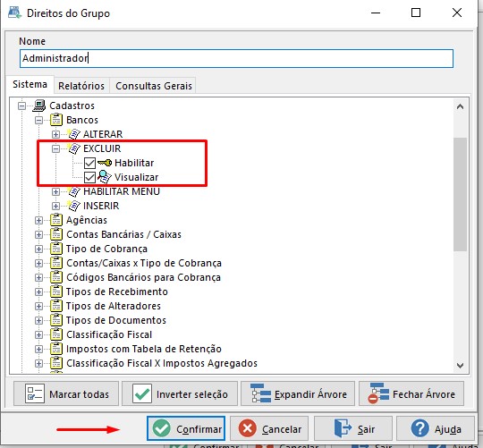
Task: Expand the Agências node
Action: 38,220
